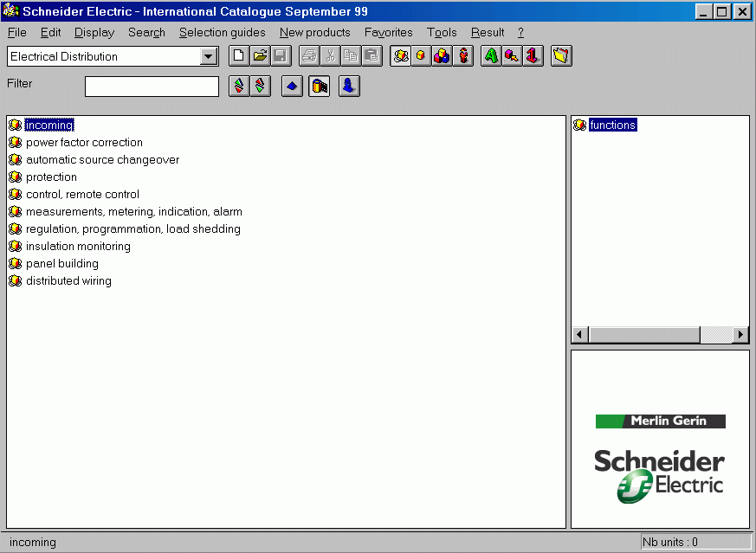Viewport: 756px width, 553px height.
Task: Click the application icon in title bar
Action: coord(10,11)
